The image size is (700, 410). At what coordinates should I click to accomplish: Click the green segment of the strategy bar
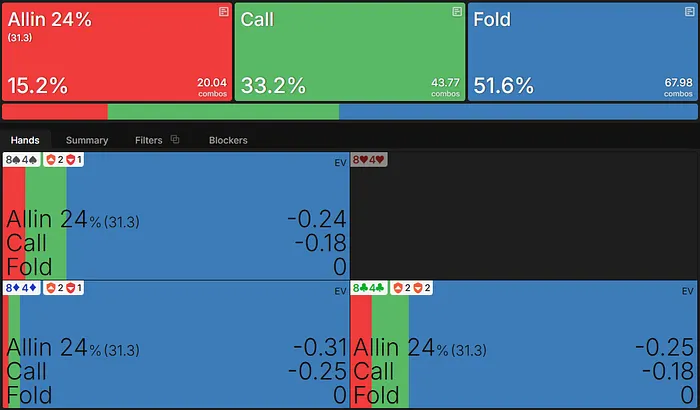(222, 112)
